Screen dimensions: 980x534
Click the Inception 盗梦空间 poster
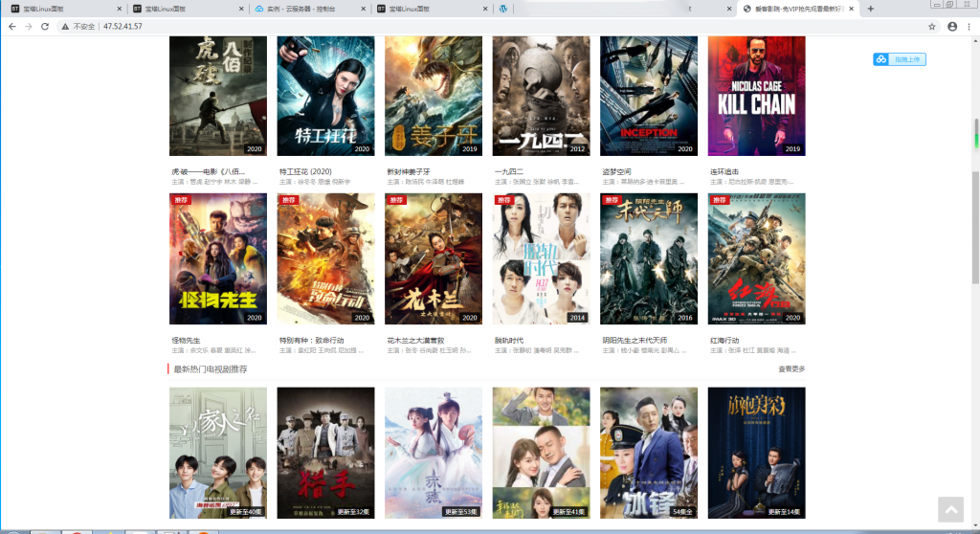pyautogui.click(x=649, y=96)
